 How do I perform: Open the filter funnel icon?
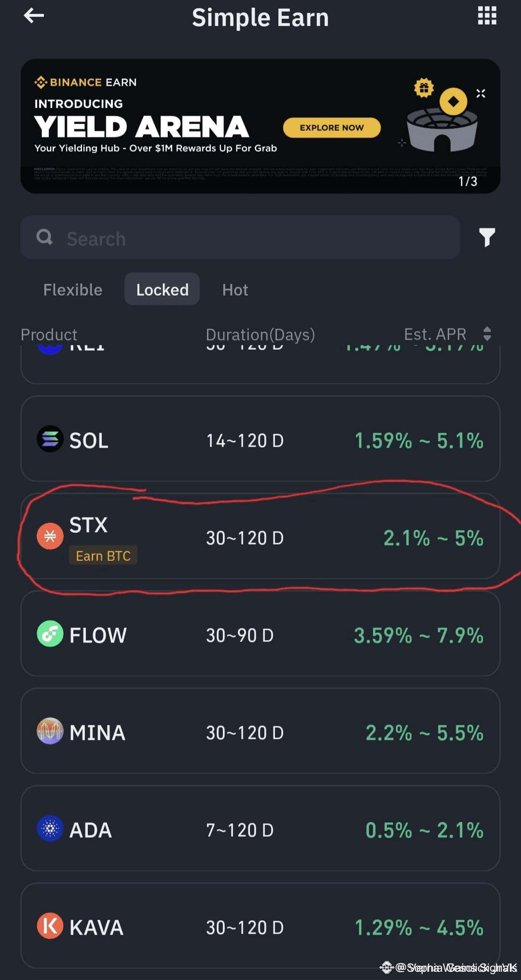click(x=487, y=237)
